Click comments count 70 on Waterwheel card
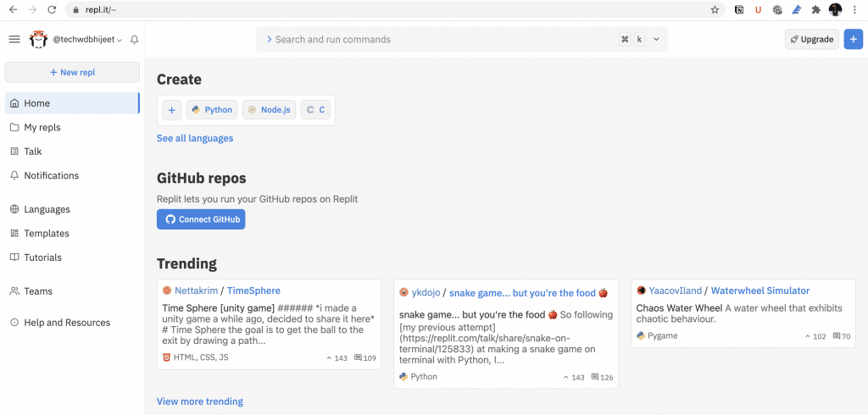The height and width of the screenshot is (415, 868). click(842, 336)
